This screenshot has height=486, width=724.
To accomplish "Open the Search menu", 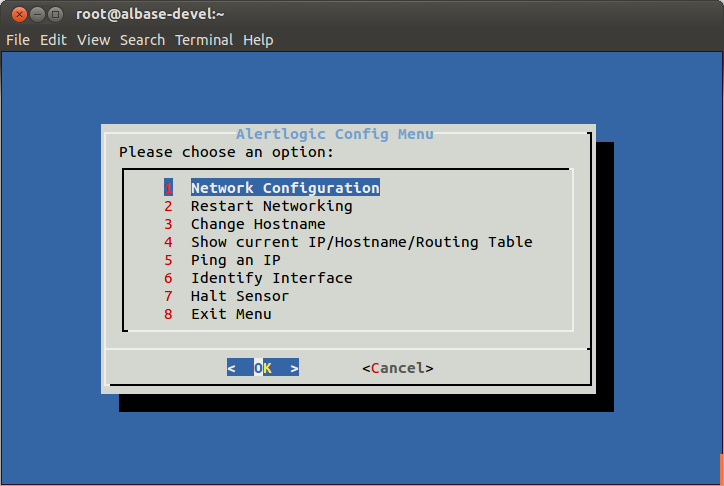I will click(142, 40).
